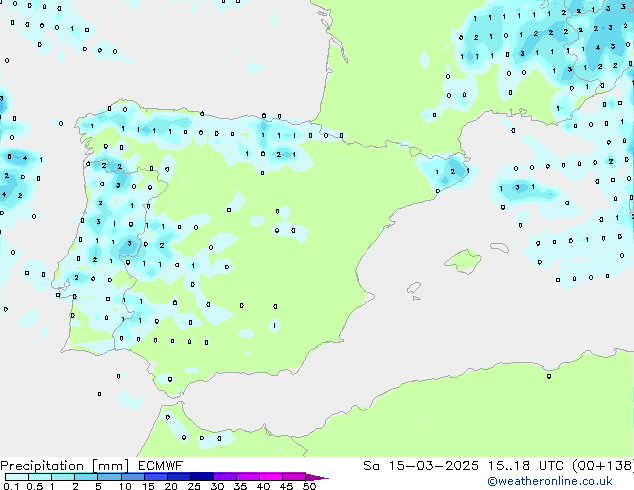Click the '15..18 UTC' time range
The width and height of the screenshot is (634, 490).
[x=526, y=466]
